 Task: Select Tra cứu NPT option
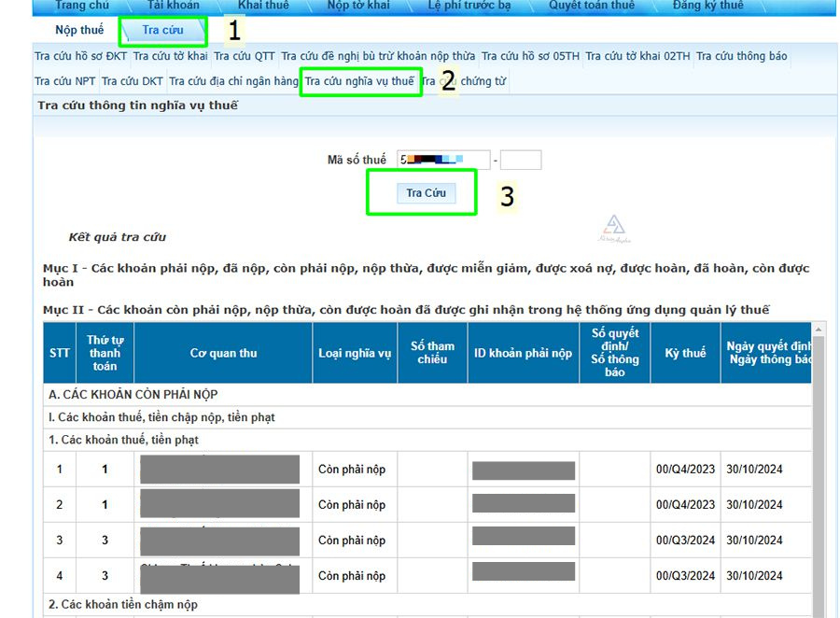[65, 81]
